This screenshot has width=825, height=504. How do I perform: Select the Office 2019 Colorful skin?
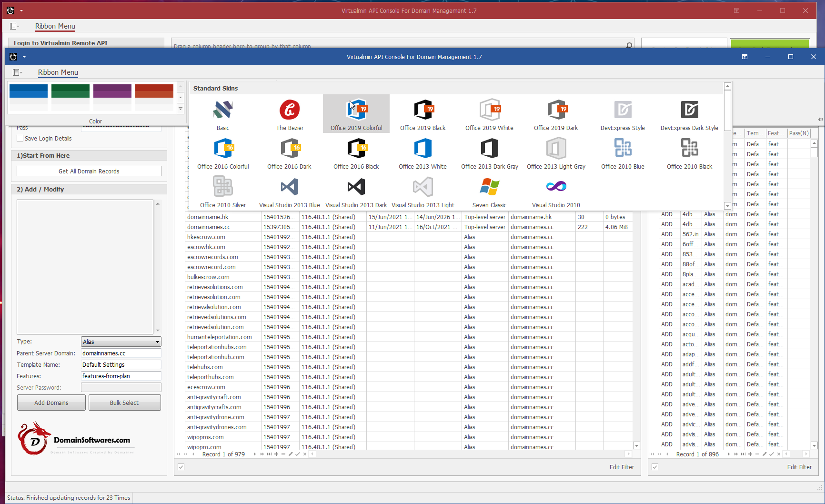[x=356, y=114]
